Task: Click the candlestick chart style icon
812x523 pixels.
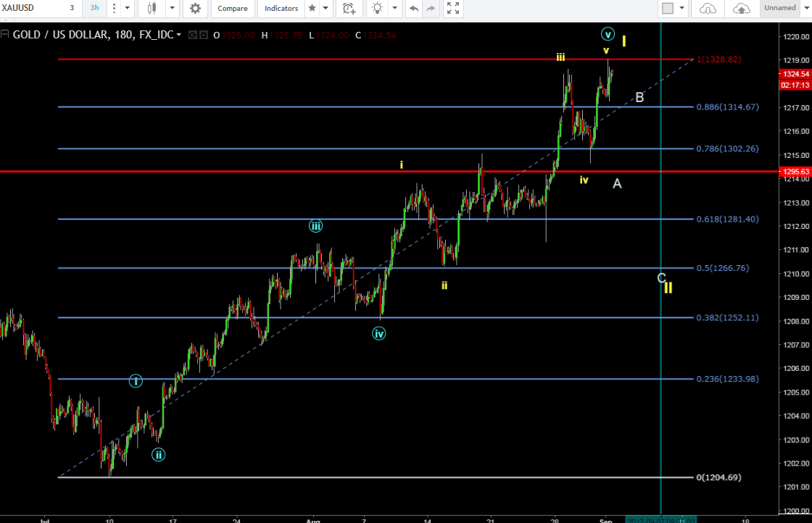Action: pos(152,8)
